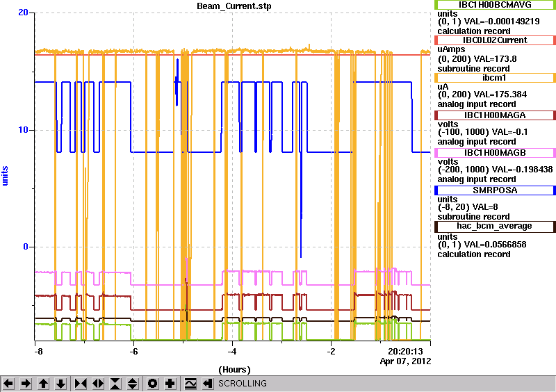Click 'subroutine record' under IBC0L02Current

473,69
